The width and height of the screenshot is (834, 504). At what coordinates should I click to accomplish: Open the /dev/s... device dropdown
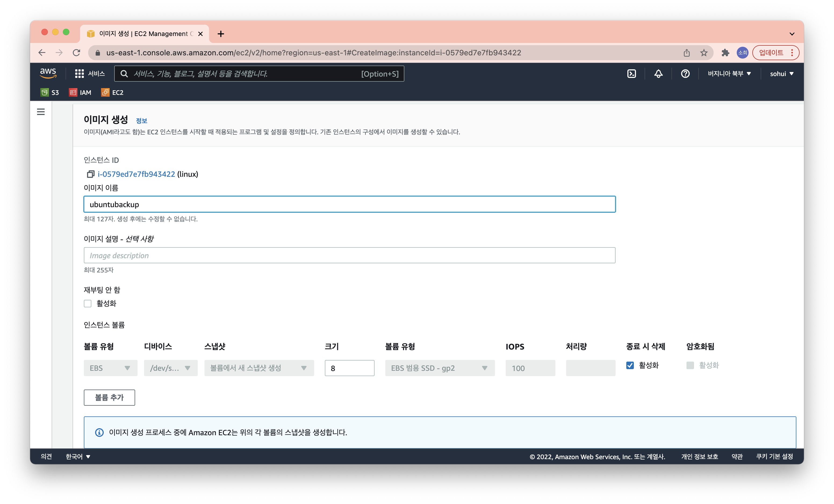pyautogui.click(x=171, y=368)
